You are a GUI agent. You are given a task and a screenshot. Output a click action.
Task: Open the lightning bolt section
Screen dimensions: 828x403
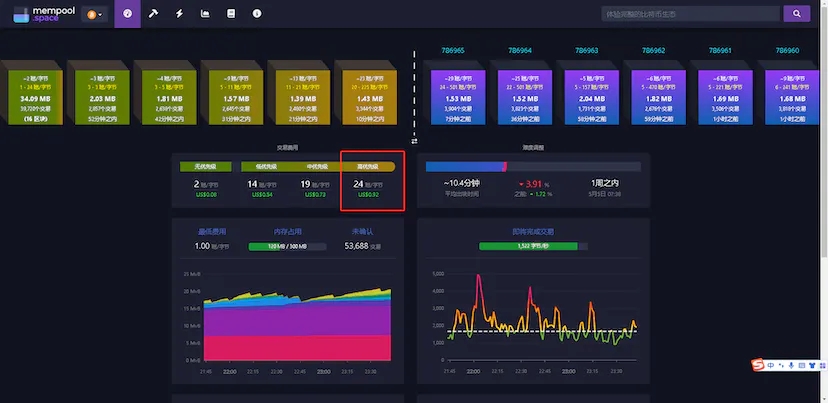(x=179, y=14)
